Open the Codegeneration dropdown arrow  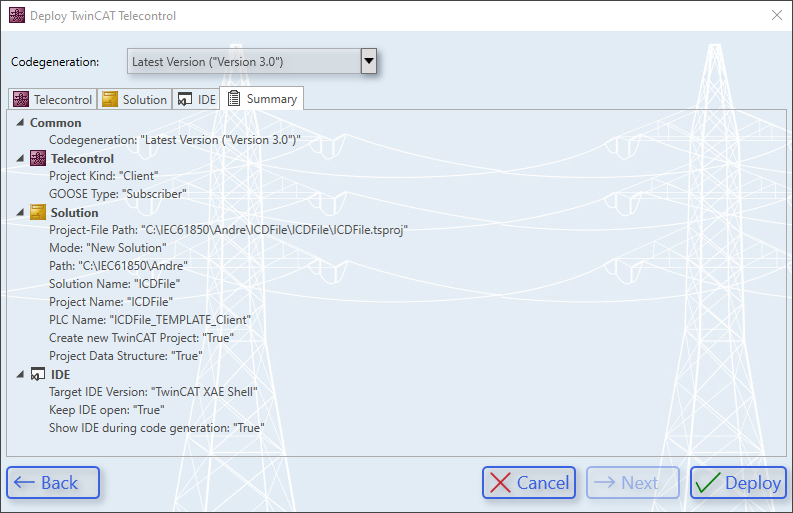(369, 61)
